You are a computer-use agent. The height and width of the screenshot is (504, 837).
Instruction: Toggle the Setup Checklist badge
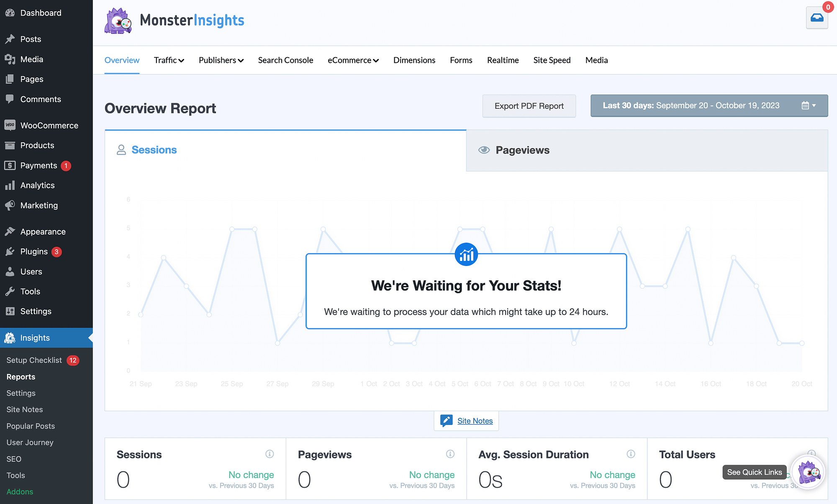pos(72,360)
